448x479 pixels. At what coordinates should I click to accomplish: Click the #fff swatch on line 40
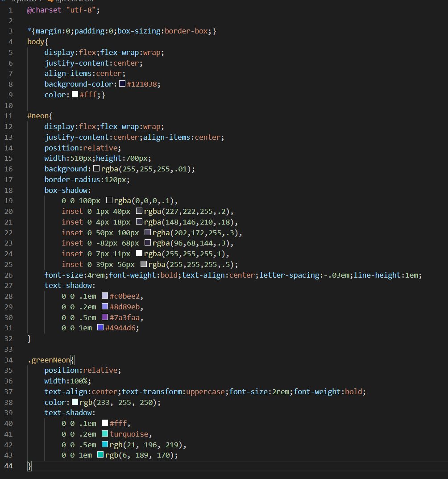[x=105, y=423]
